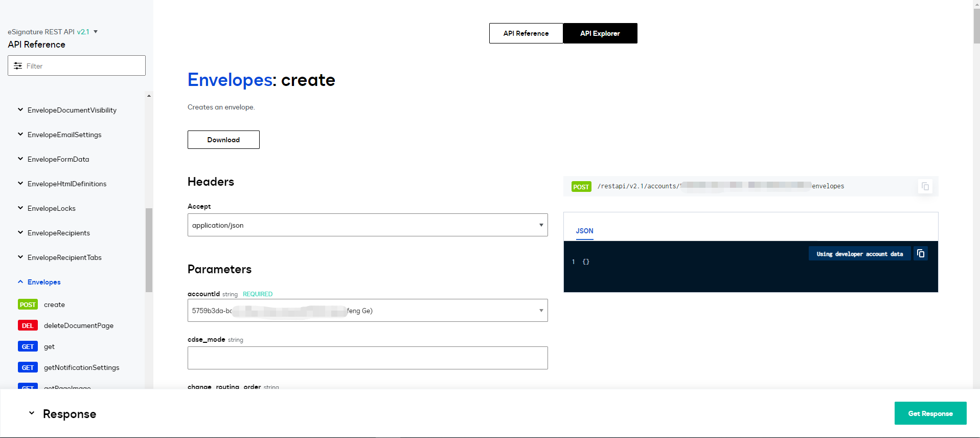Viewport: 980px width, 438px height.
Task: Copy the JSON request body
Action: [x=921, y=254]
